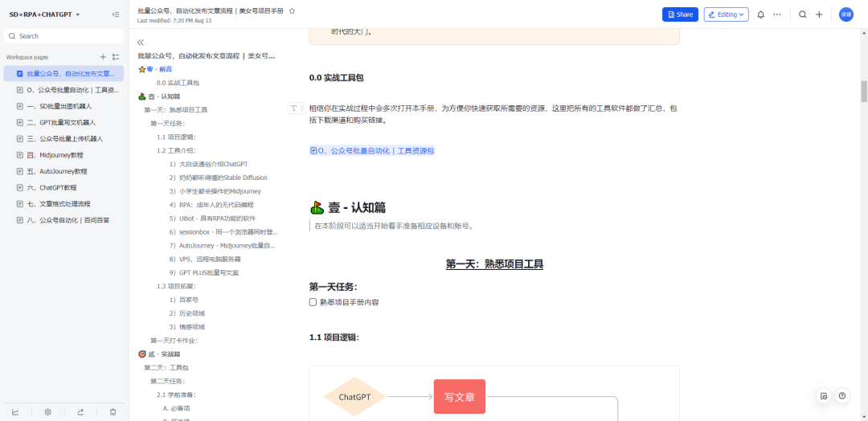The height and width of the screenshot is (421, 868).
Task: Check the 熟悉项目手册内容 task checkbox
Action: [313, 302]
